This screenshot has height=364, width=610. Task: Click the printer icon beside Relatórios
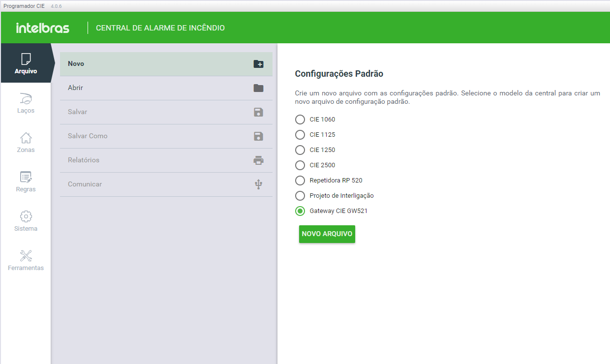click(x=258, y=160)
